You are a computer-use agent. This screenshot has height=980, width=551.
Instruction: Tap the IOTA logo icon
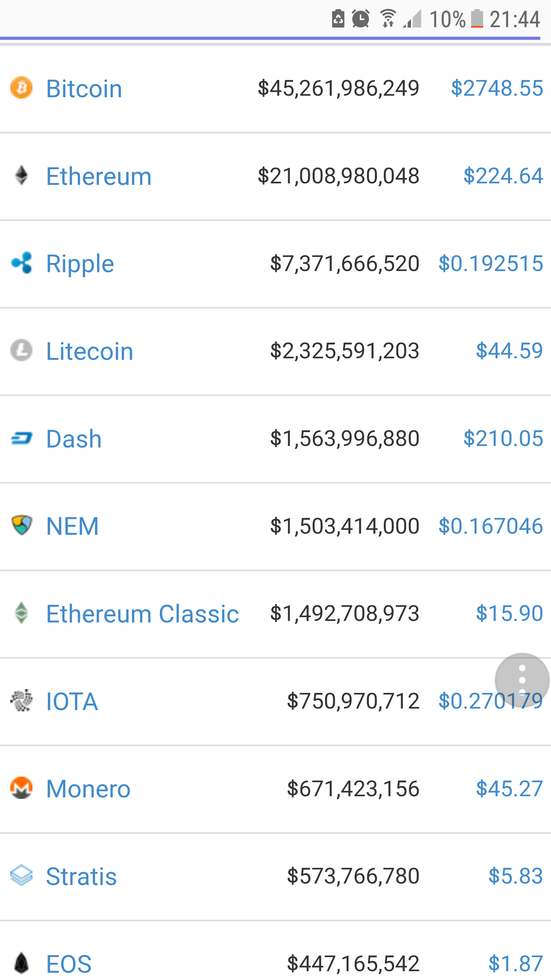[x=21, y=701]
